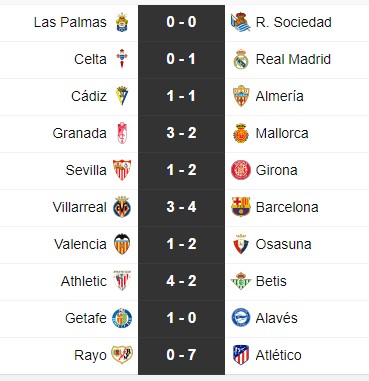Click the Atlético striped shield icon

[241, 355]
